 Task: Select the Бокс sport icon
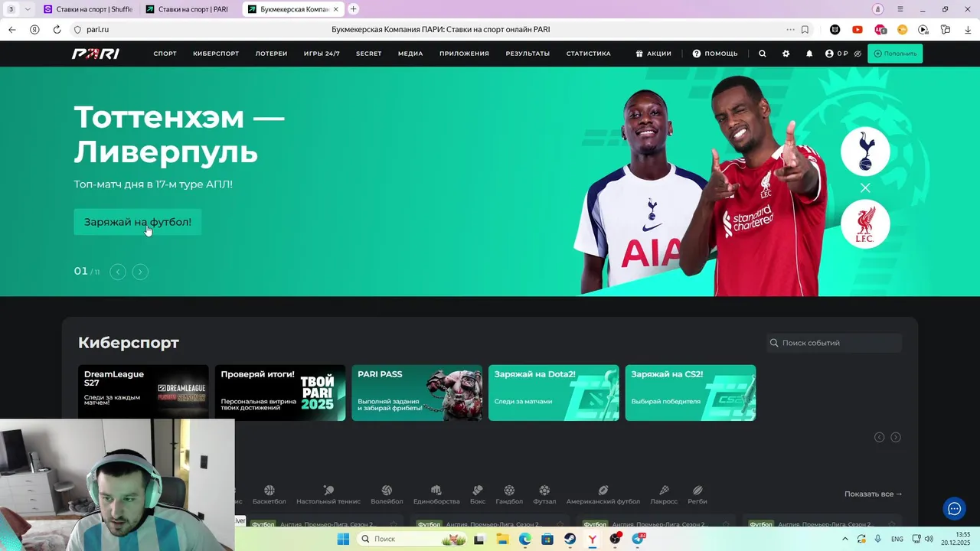(x=478, y=494)
